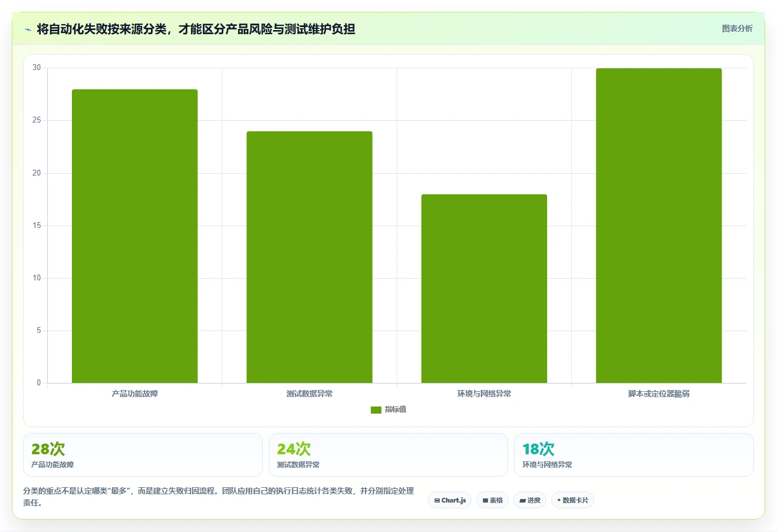Screen dimensions: 777x532
Task: Click the footnote text starting 分类的重点
Action: 219,497
